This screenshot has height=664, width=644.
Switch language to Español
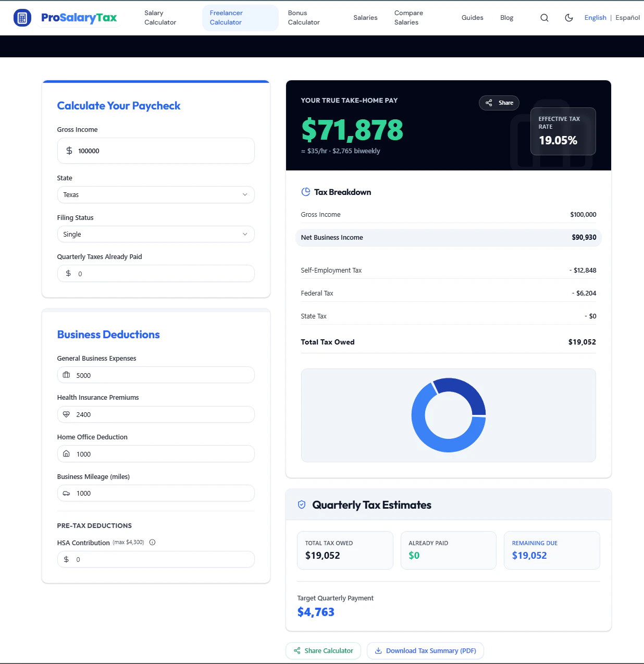click(x=627, y=18)
